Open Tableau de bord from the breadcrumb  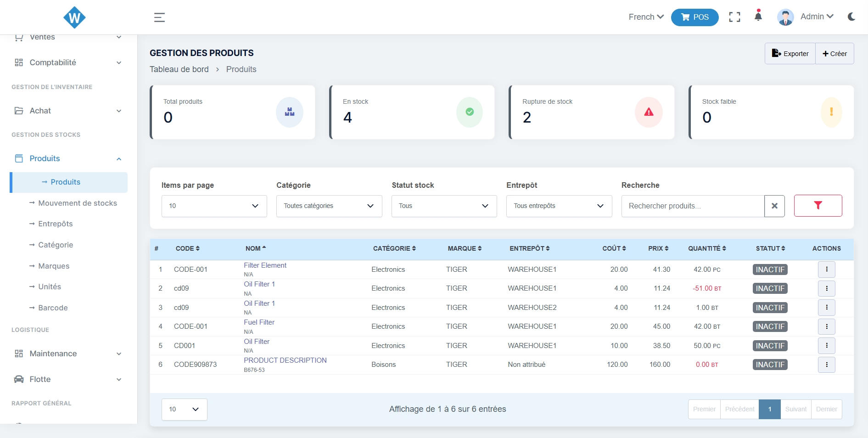click(179, 69)
